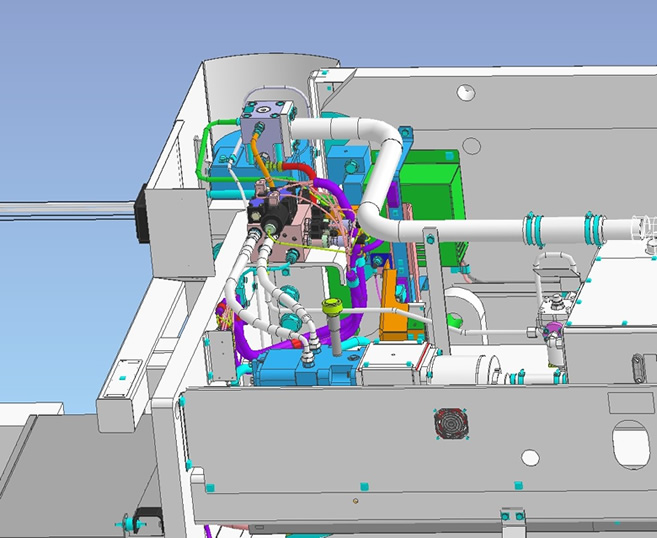Select the green electrical box component

click(436, 184)
